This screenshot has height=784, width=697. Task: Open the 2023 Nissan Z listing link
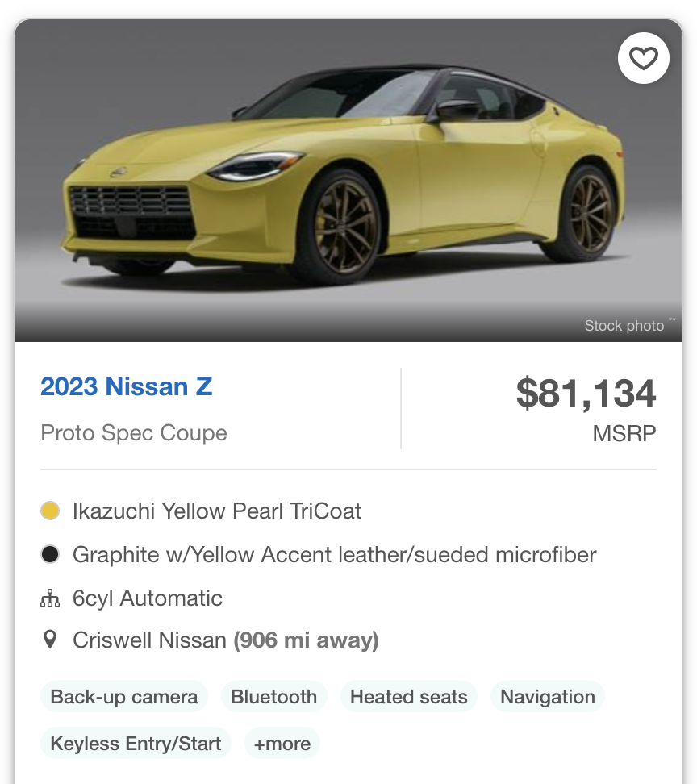point(127,387)
